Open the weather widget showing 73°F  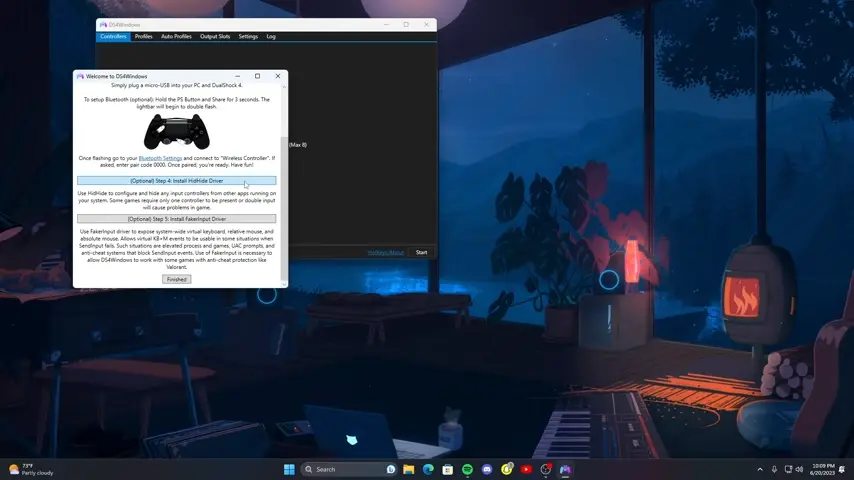(x=32, y=470)
